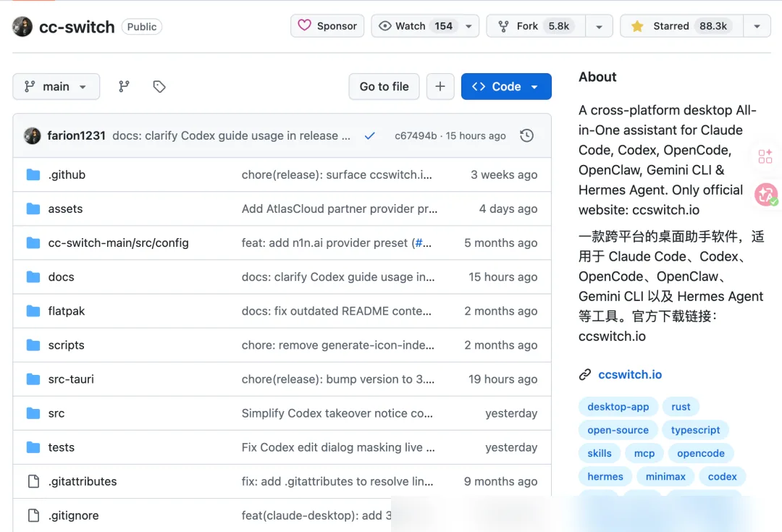Screen dimensions: 782x532
Task: Select the mcp topic tag
Action: pyautogui.click(x=644, y=453)
